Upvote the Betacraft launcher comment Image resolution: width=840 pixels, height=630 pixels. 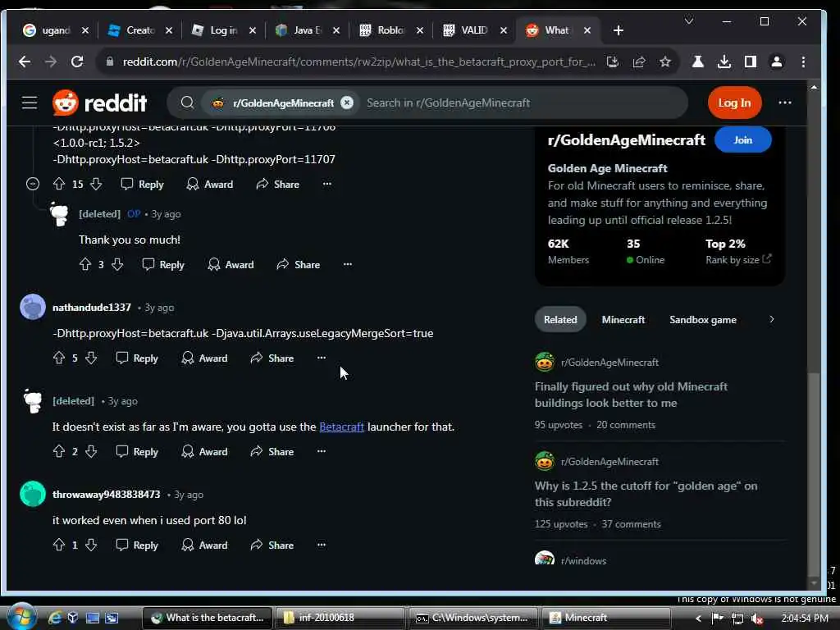click(59, 452)
